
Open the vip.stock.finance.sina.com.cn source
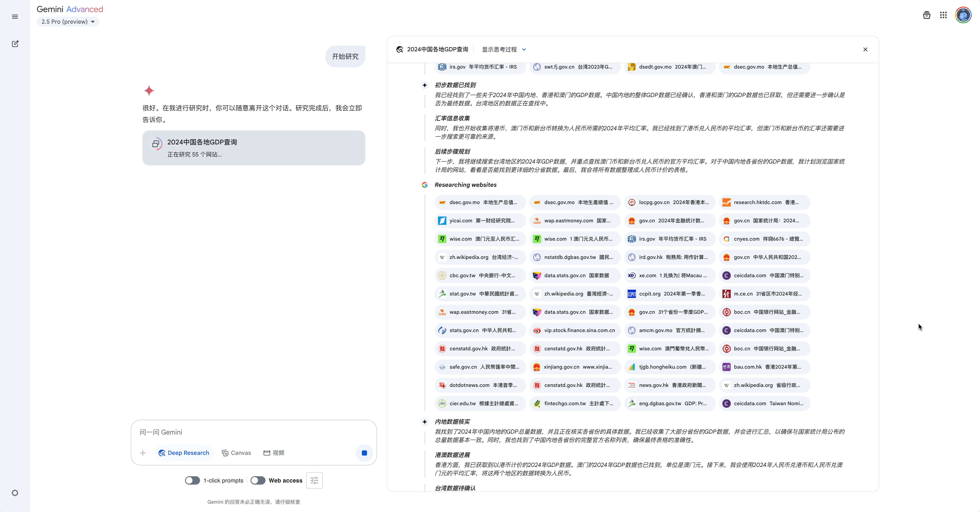pyautogui.click(x=575, y=330)
